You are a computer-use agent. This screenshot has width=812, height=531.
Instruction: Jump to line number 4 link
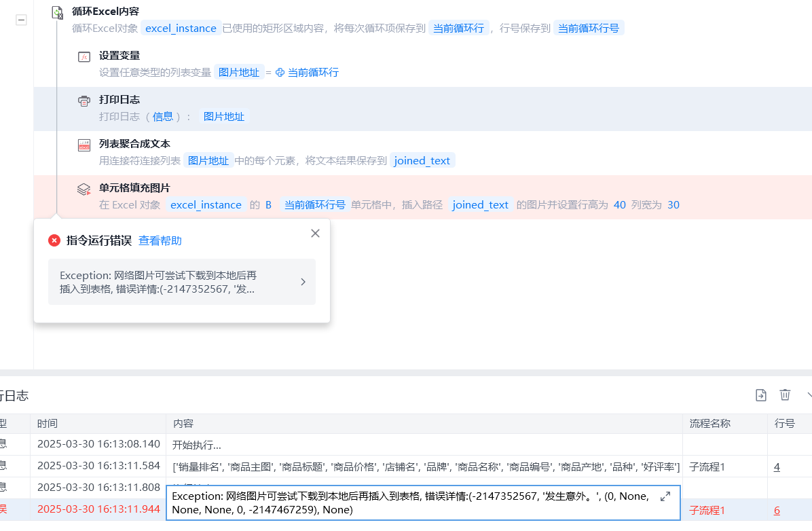777,466
